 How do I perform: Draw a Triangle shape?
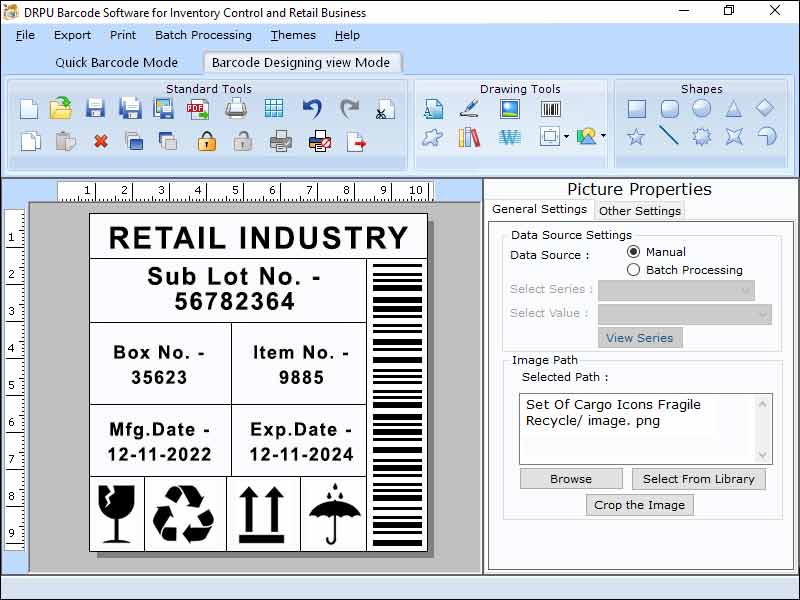[734, 109]
